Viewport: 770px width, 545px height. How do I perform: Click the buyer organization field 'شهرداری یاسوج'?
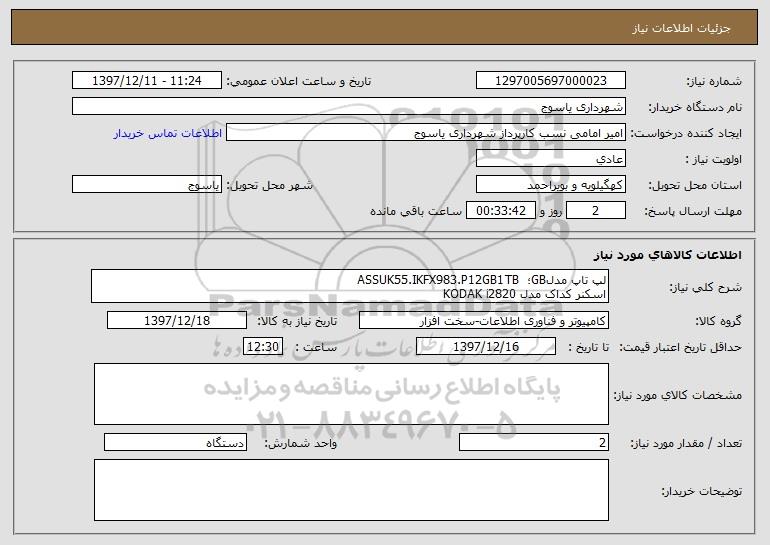click(x=349, y=107)
